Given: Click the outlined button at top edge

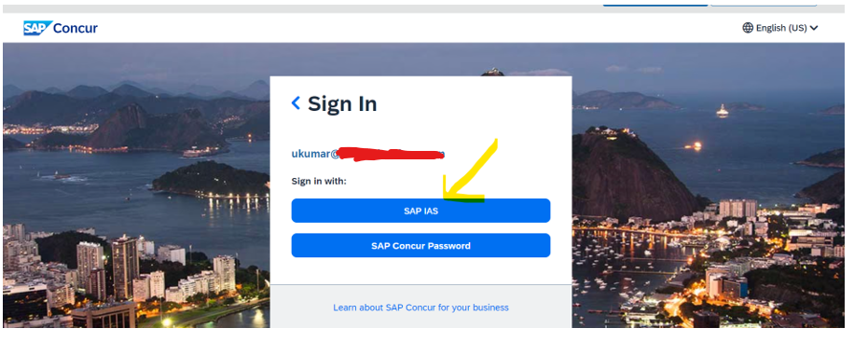Looking at the screenshot, I should pyautogui.click(x=764, y=5).
